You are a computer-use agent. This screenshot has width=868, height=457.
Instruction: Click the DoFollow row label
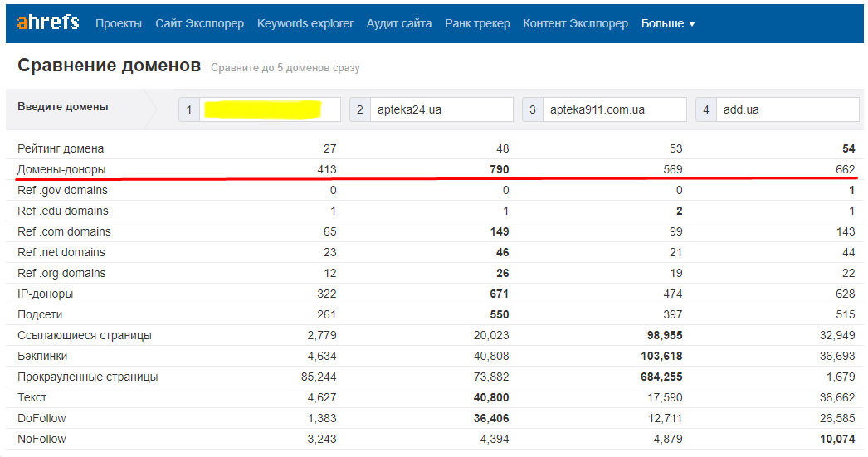click(x=41, y=418)
